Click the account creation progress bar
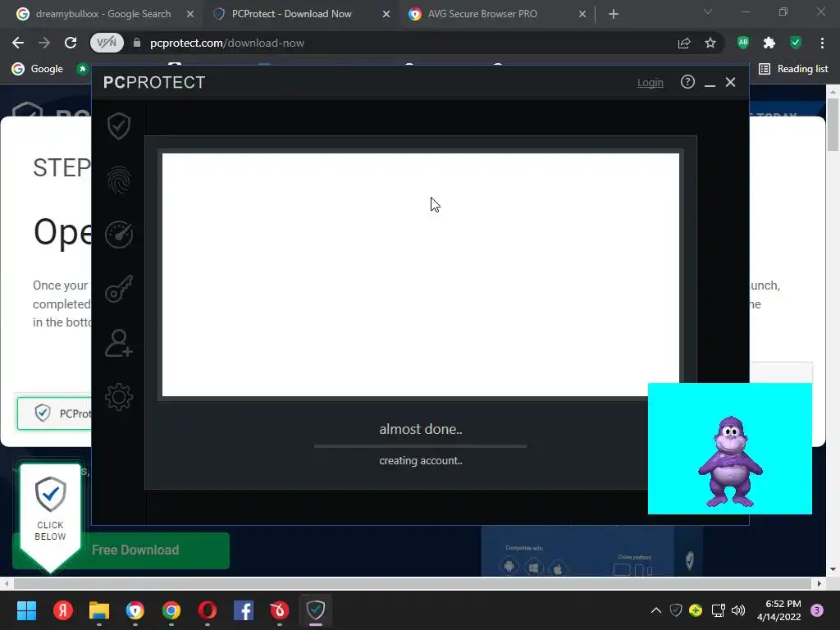This screenshot has width=840, height=630. click(421, 445)
